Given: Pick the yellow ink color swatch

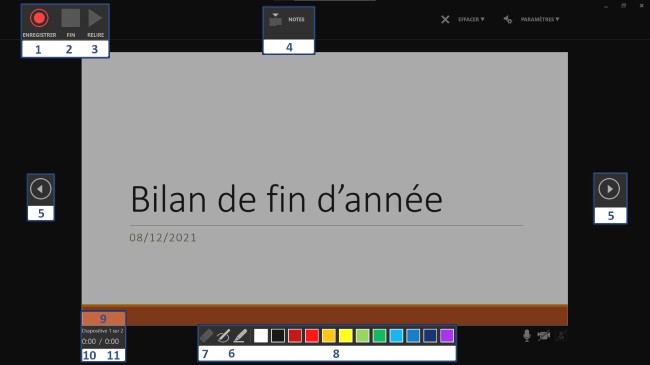Looking at the screenshot, I should point(345,336).
